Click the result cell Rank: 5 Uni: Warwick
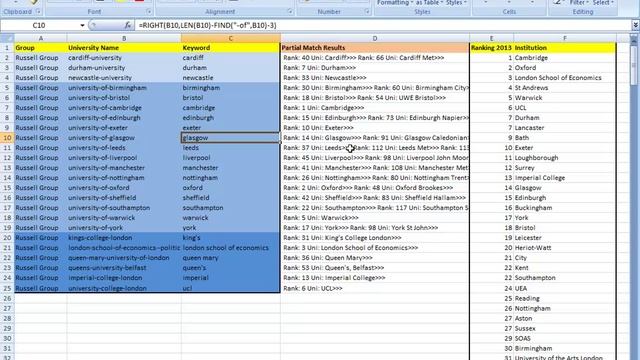The height and width of the screenshot is (360, 640). tap(375, 218)
